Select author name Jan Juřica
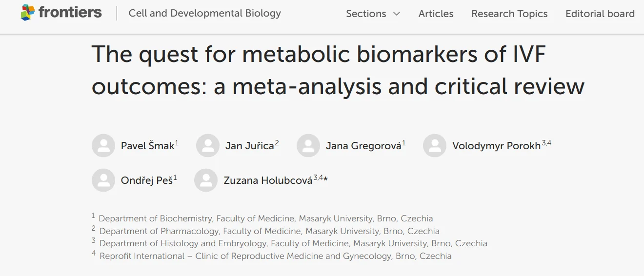Image resolution: width=644 pixels, height=276 pixels. click(x=249, y=146)
